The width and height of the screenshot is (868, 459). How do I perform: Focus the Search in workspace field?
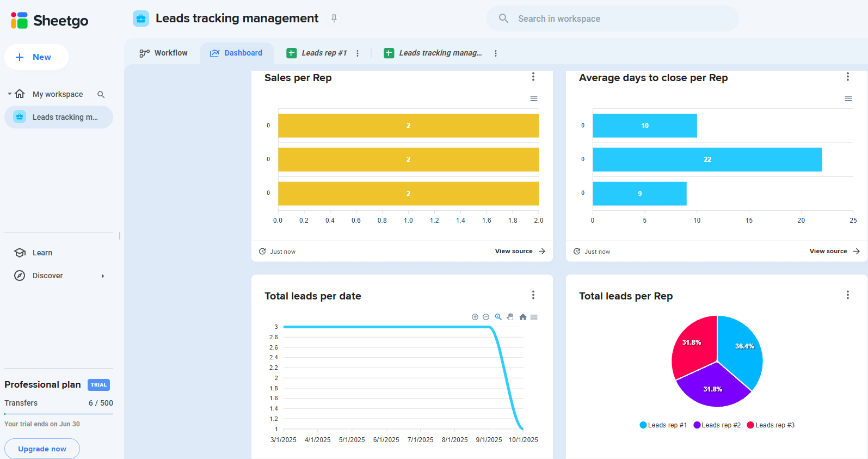tap(613, 19)
